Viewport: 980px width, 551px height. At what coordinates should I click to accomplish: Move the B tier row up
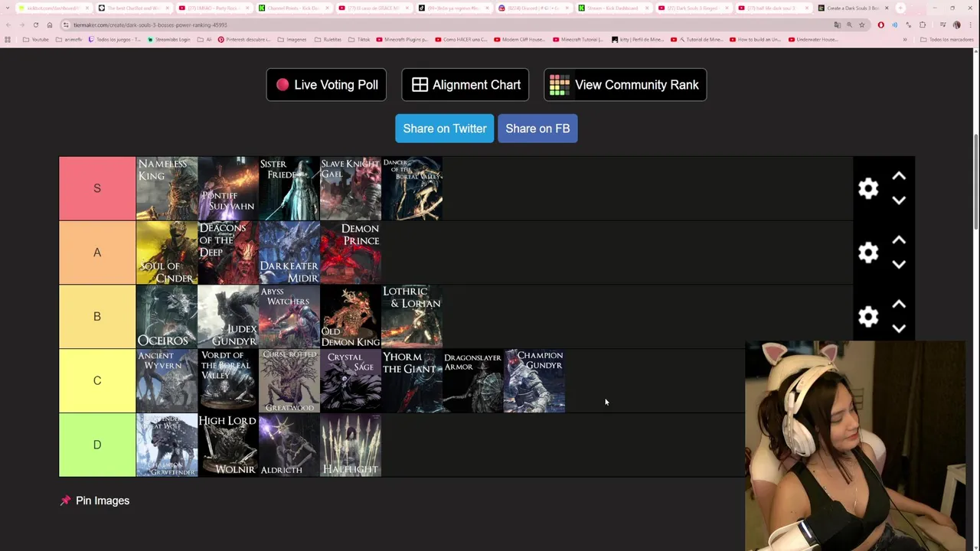coord(899,305)
